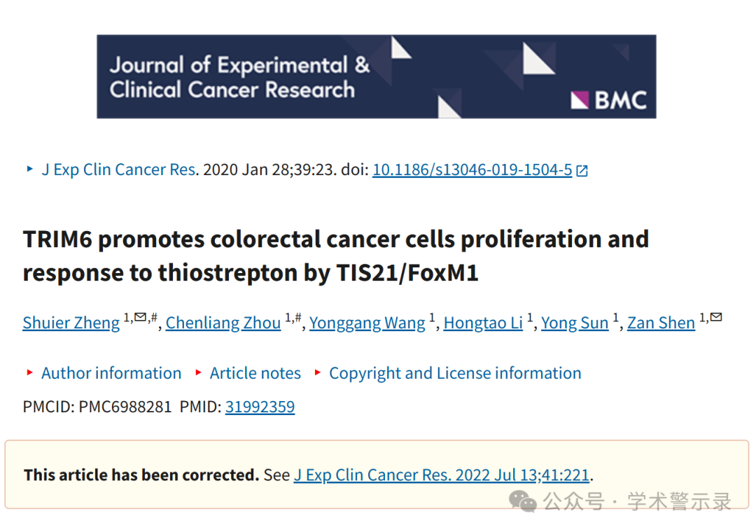
Task: Click envelope icon after Zan Shen
Action: (716, 317)
